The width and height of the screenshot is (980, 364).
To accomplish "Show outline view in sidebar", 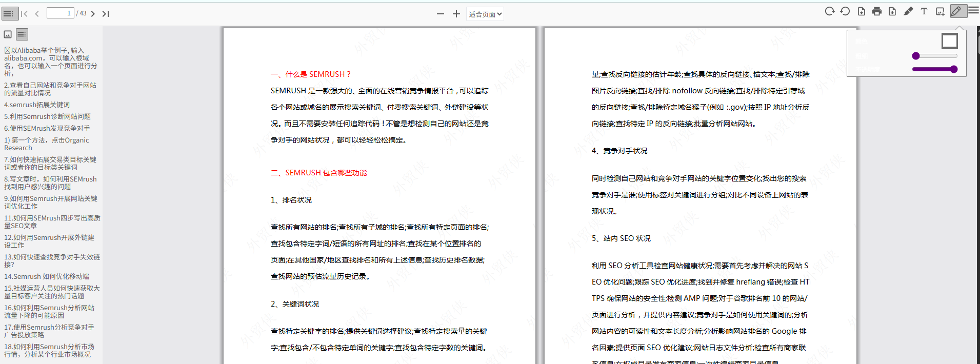I will pos(22,34).
